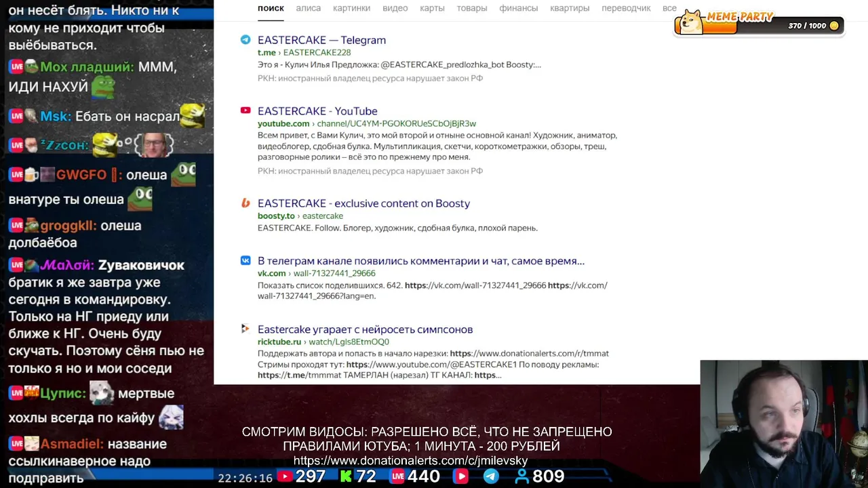Viewport: 868px width, 488px height.
Task: Click the total viewers person icon by 809
Action: tap(522, 477)
